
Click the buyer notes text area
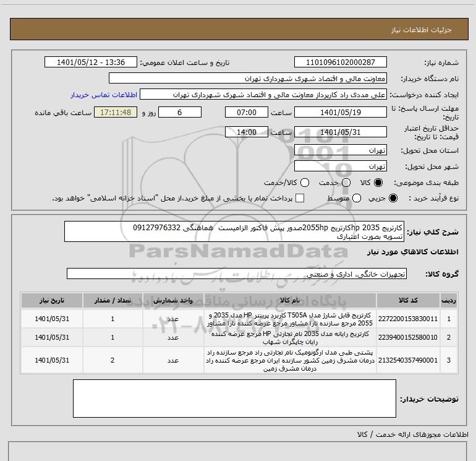pos(234,399)
